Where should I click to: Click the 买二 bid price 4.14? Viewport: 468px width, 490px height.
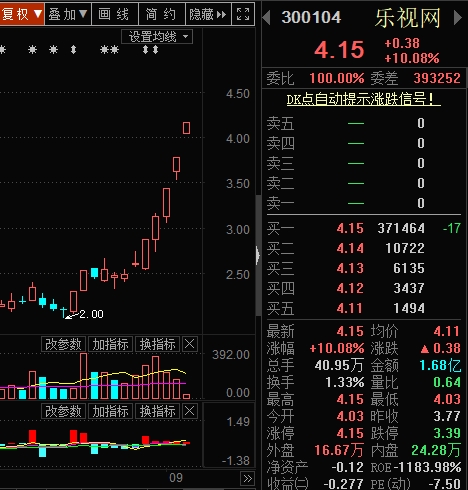(x=350, y=248)
